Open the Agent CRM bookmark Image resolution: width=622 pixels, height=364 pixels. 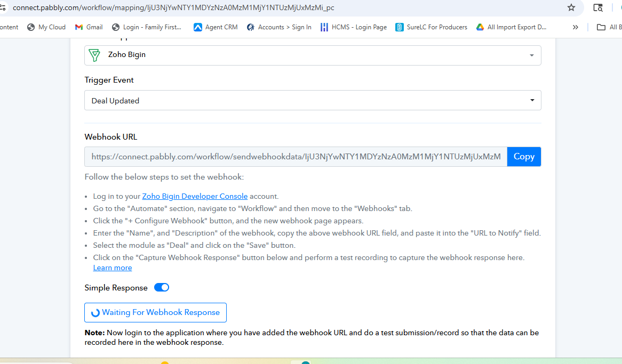click(216, 27)
